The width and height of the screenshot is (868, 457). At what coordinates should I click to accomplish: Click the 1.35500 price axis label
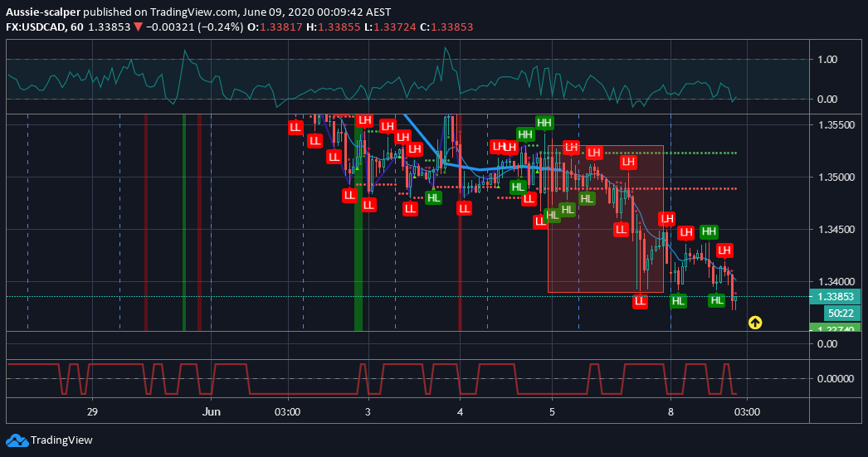[x=836, y=125]
